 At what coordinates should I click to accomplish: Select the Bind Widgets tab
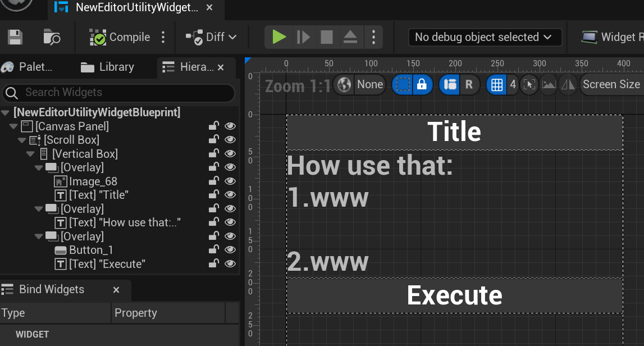pos(51,289)
